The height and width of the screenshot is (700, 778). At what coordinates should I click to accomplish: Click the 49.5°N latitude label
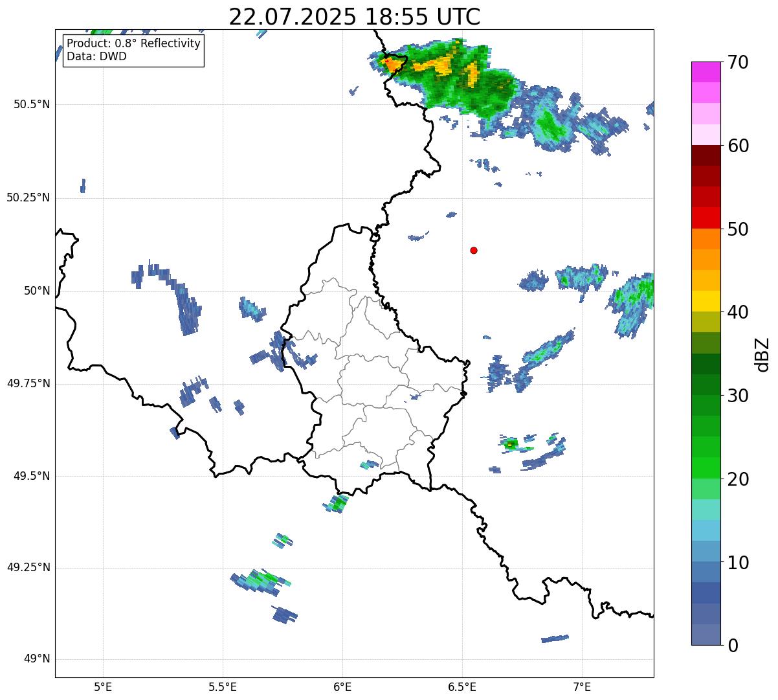coord(32,476)
